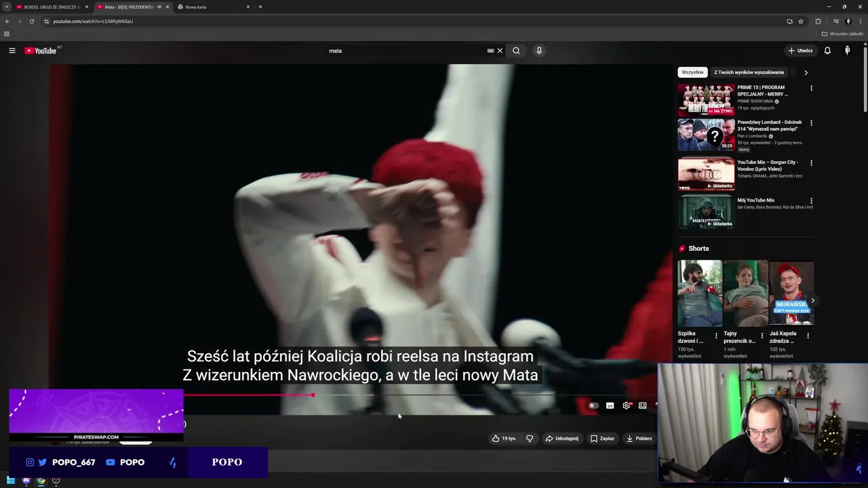Open the Mój YouTube Mix thumbnail

pyautogui.click(x=706, y=212)
